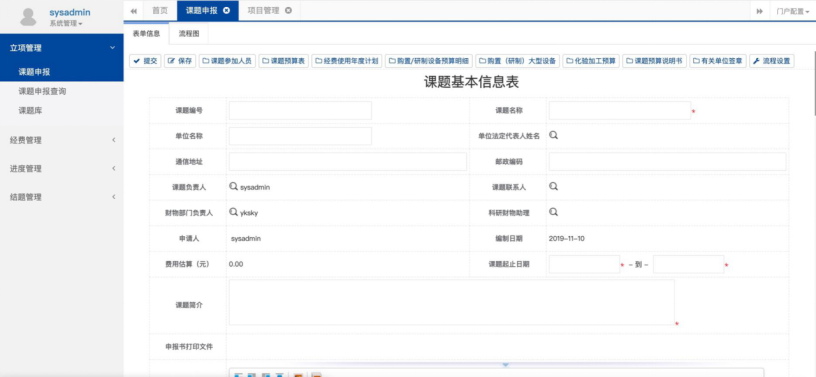The height and width of the screenshot is (377, 816).
Task: Select the 流程图 sub-tab
Action: pos(189,33)
